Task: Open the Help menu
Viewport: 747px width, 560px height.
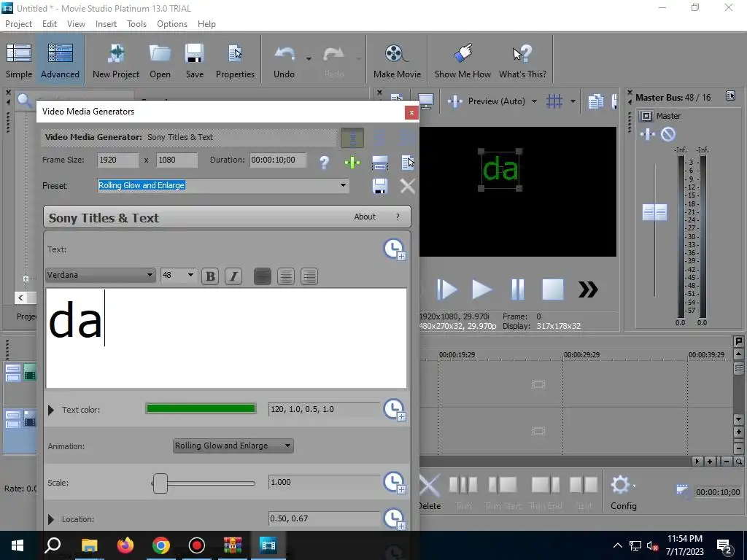Action: tap(206, 24)
